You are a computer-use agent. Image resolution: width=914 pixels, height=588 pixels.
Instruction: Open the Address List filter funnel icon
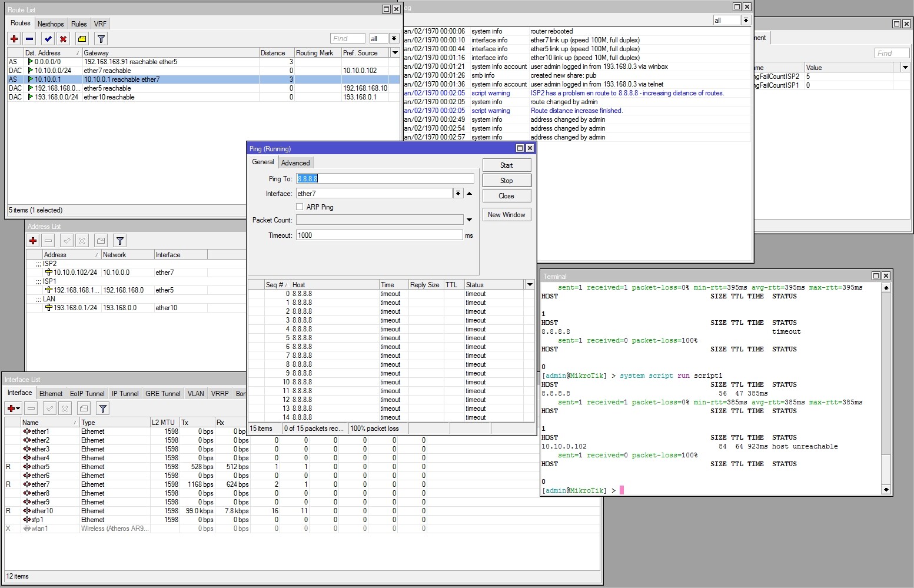[119, 240]
